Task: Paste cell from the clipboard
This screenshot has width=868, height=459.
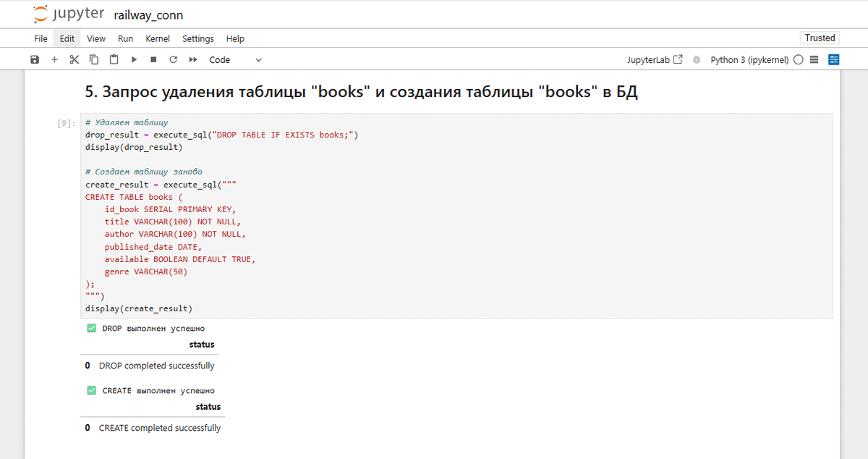Action: tap(114, 59)
